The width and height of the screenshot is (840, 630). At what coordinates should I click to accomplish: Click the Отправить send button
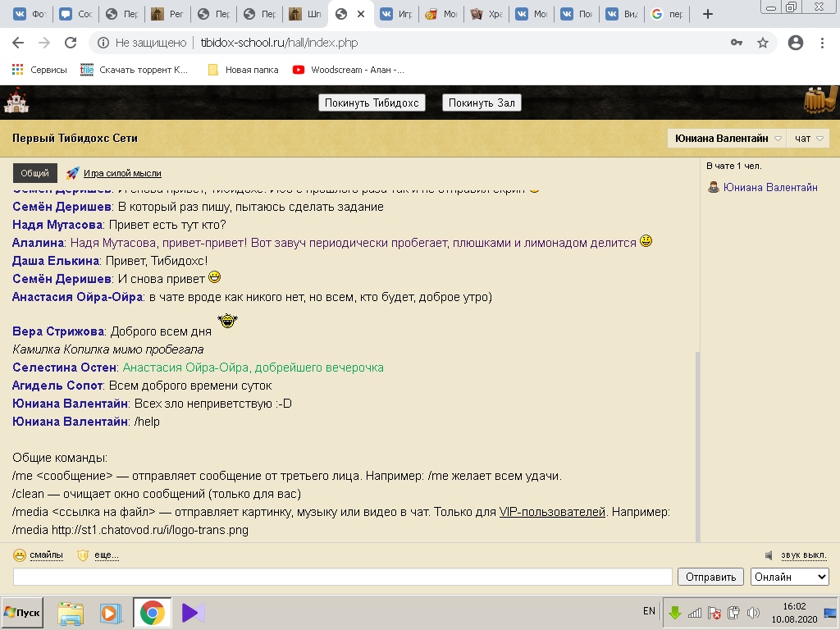(711, 577)
